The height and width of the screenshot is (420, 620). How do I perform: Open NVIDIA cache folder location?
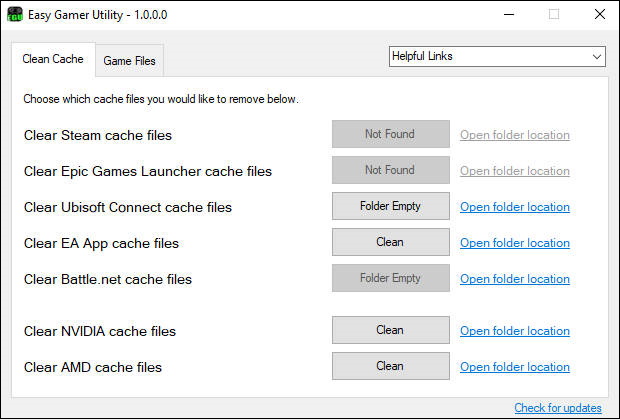[x=515, y=331]
